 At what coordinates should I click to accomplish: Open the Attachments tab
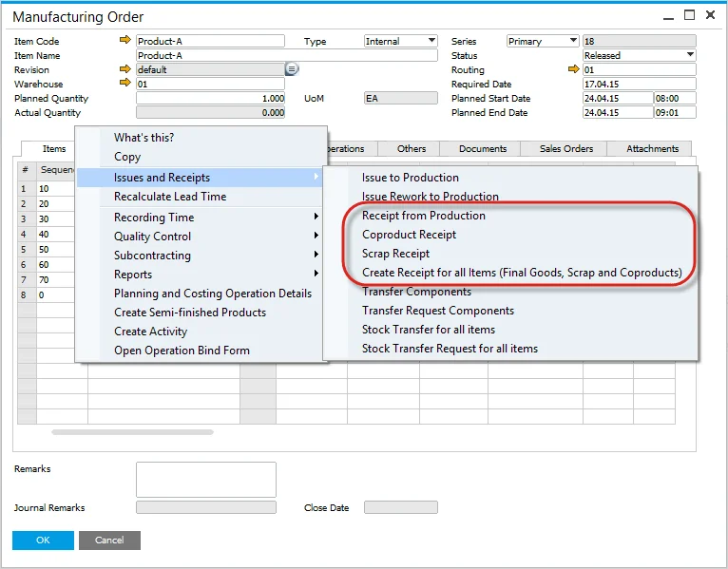click(652, 149)
